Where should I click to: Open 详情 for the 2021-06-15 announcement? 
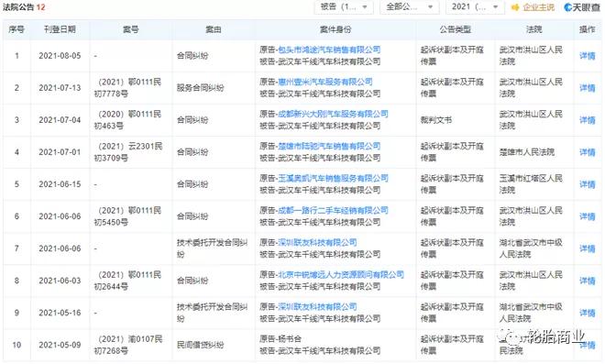pyautogui.click(x=588, y=184)
